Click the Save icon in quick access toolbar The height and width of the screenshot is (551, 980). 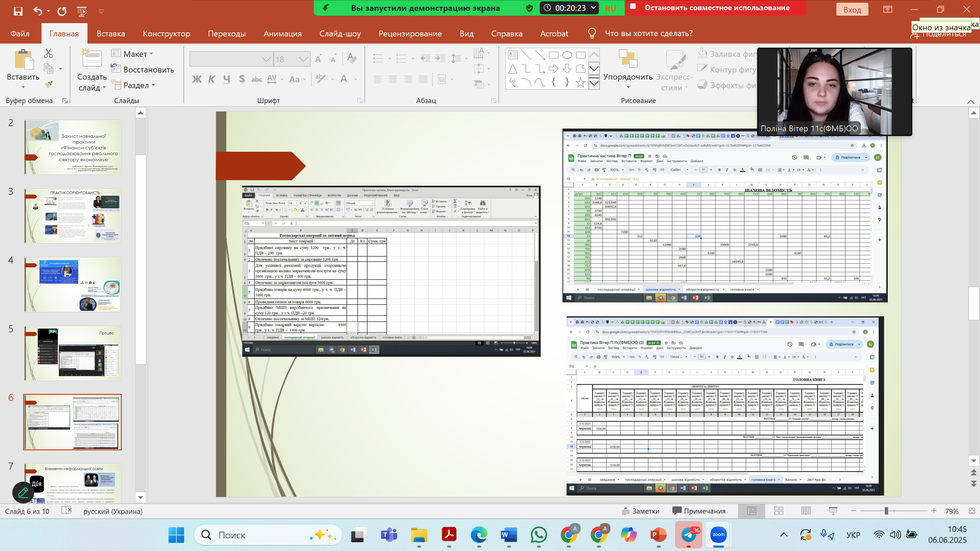pyautogui.click(x=18, y=11)
